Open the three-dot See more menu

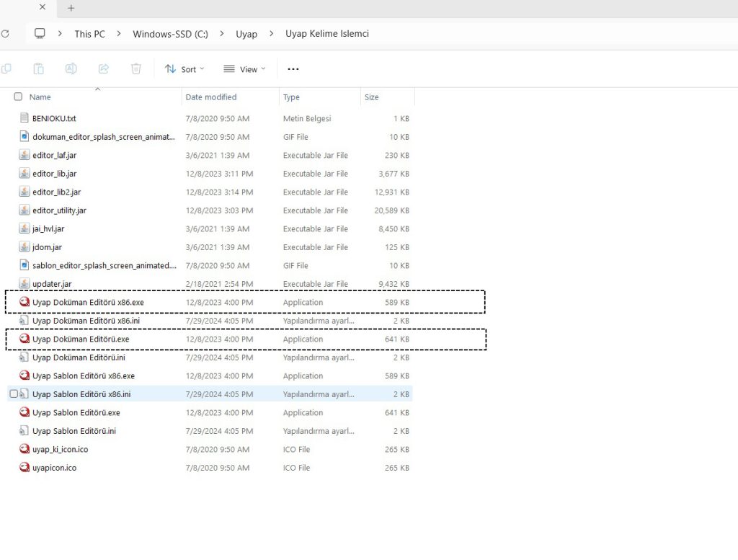(293, 69)
